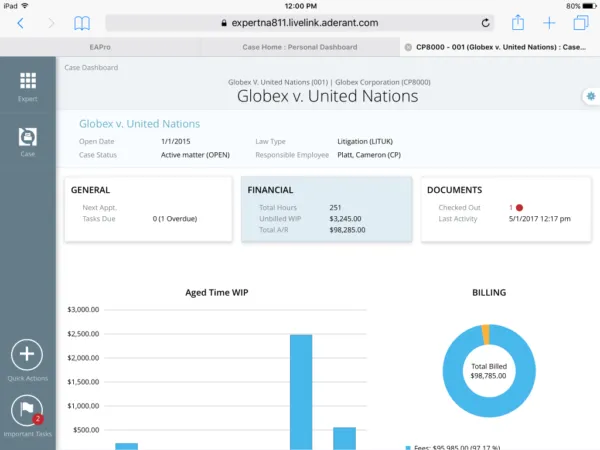The width and height of the screenshot is (600, 450).
Task: Select the Case icon in sidebar
Action: 28,137
